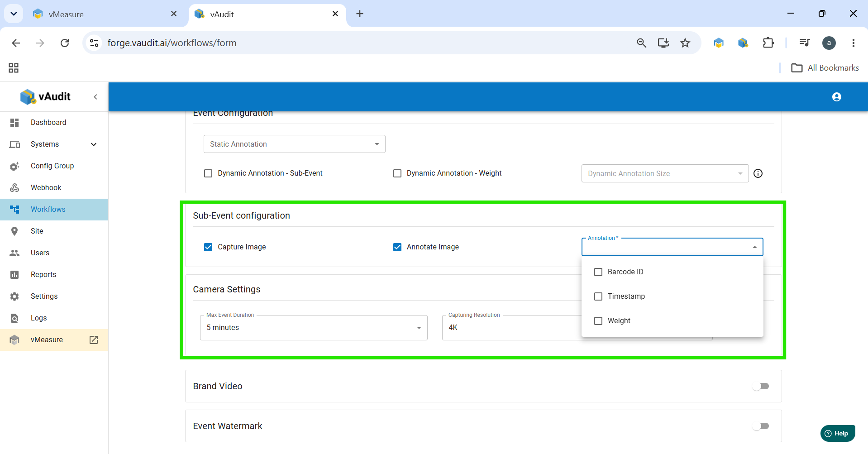The width and height of the screenshot is (868, 454).
Task: Collapse the Annotation dropdown arrow
Action: point(754,247)
